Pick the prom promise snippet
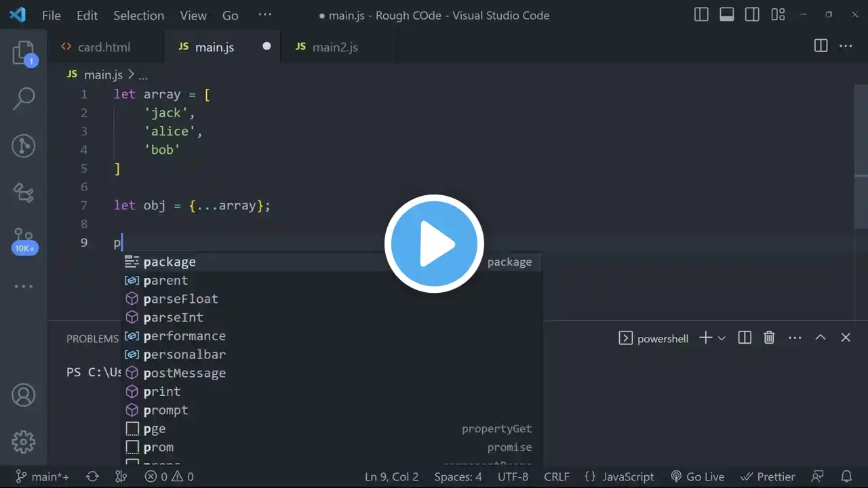 [332, 447]
